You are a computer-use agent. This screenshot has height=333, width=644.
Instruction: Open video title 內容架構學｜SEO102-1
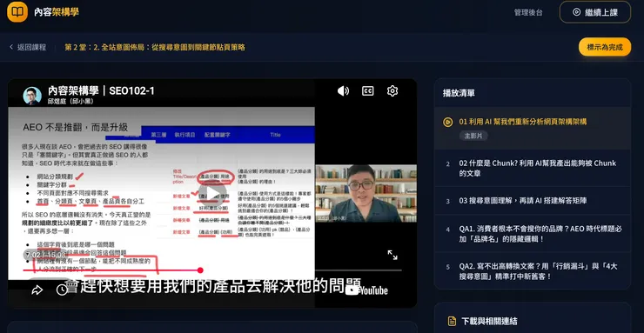point(101,90)
